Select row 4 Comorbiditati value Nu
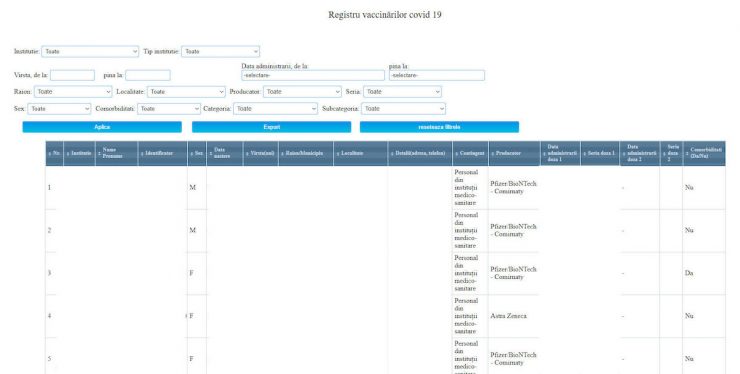Viewport: 740px width, 374px height. coord(689,316)
